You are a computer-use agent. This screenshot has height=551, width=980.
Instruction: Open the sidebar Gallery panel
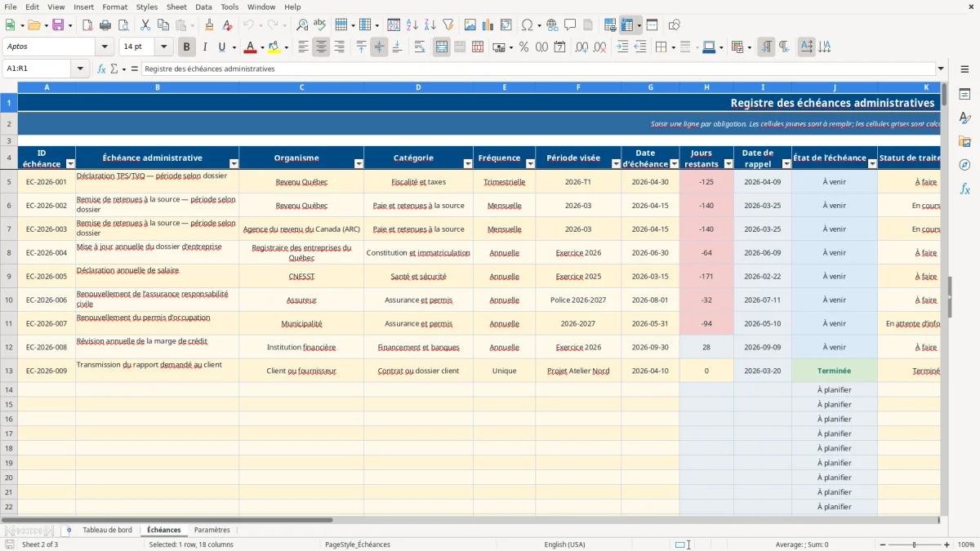[x=964, y=142]
